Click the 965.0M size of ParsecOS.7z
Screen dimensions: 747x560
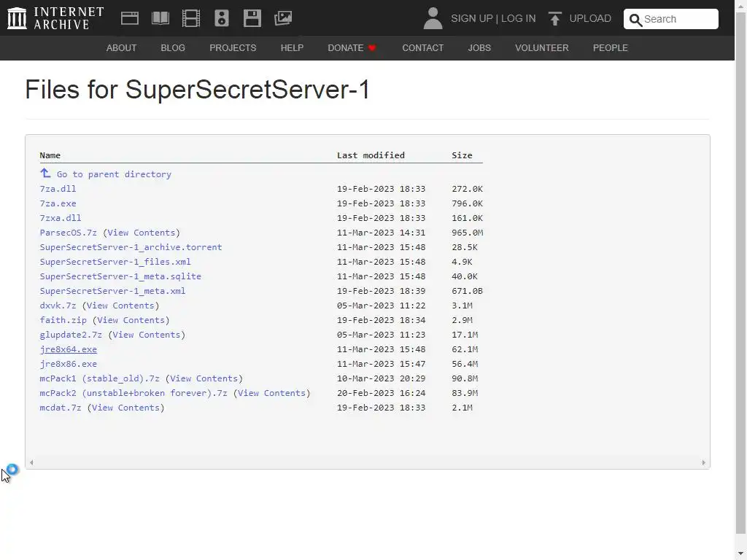click(x=468, y=233)
